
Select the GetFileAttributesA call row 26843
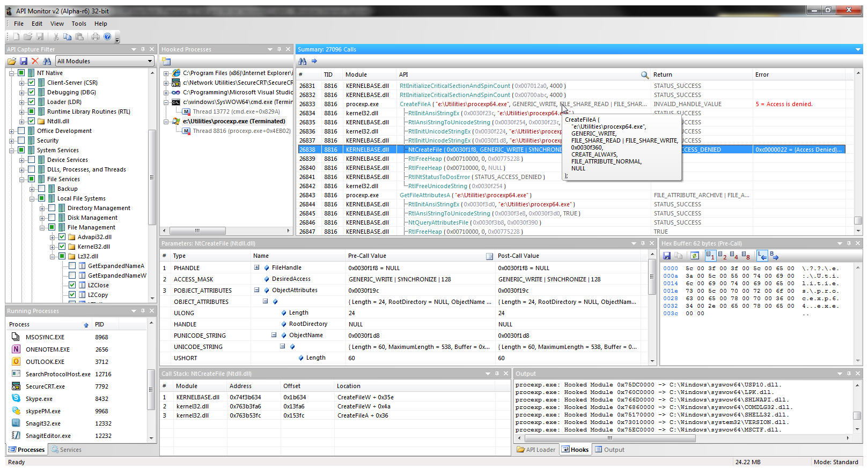[x=571, y=195]
